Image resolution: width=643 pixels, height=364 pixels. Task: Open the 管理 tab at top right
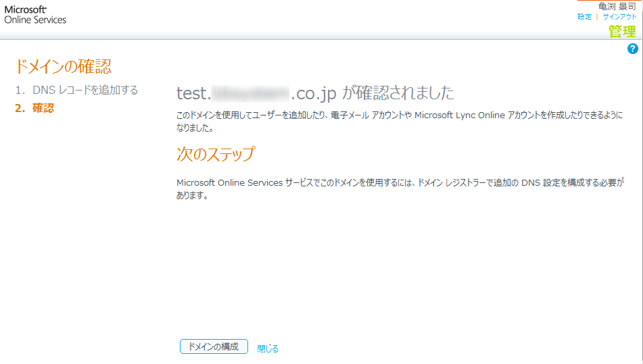click(x=622, y=31)
